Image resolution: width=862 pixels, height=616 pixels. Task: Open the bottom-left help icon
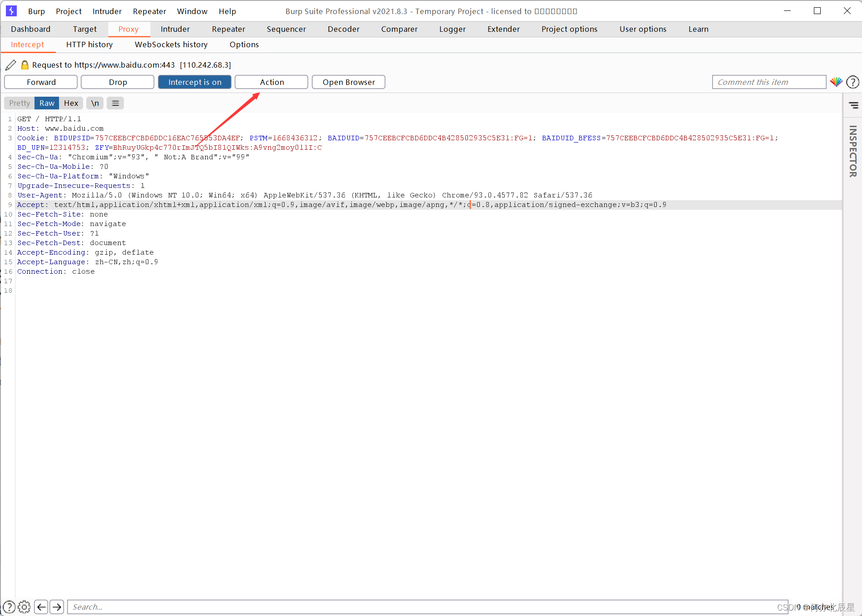coord(9,607)
